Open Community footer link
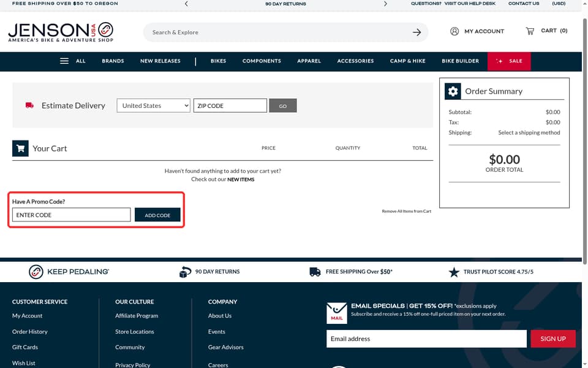 tap(130, 347)
